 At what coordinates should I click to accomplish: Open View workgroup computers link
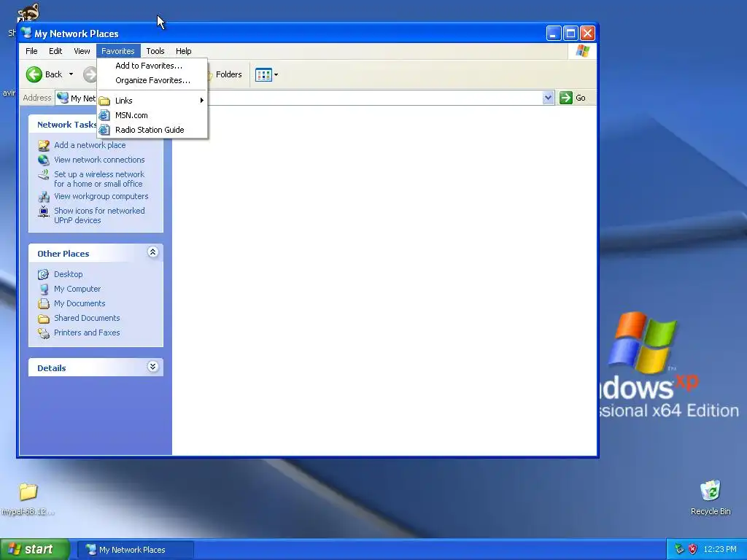pos(101,196)
